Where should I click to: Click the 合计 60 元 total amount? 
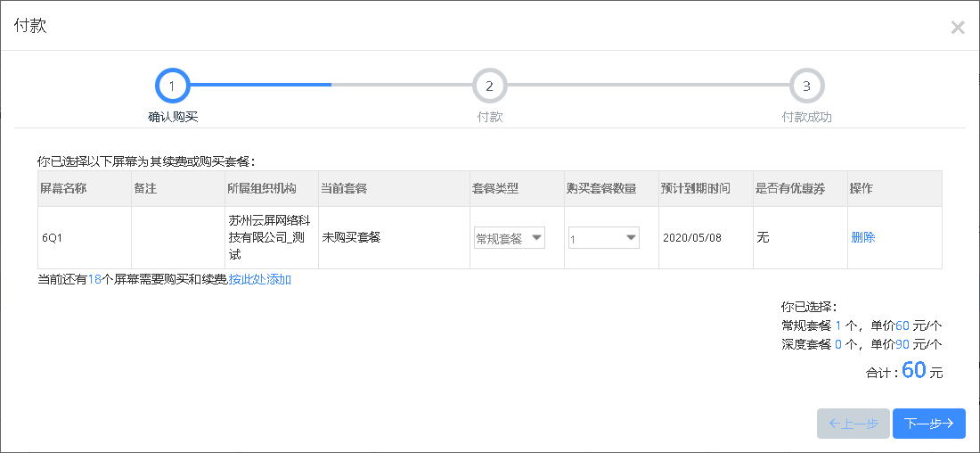point(903,372)
